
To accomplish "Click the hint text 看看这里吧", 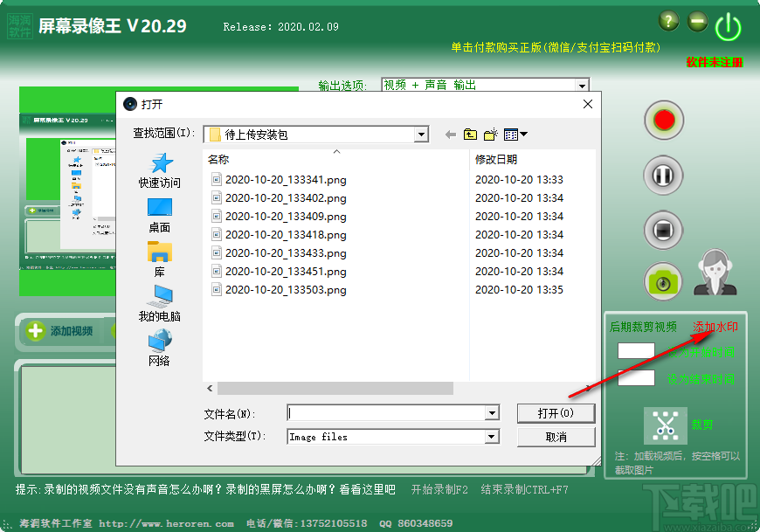I will [x=368, y=489].
